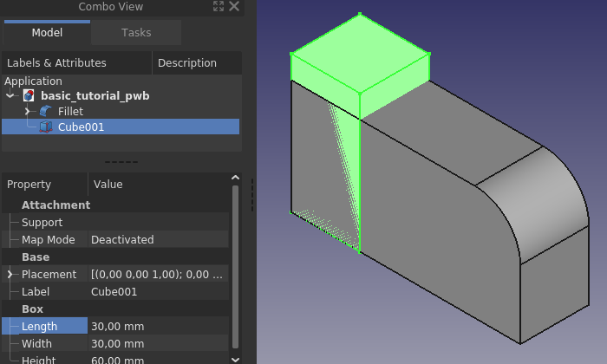Select the Fillet object label
Screen dimensions: 607x364
coord(70,112)
